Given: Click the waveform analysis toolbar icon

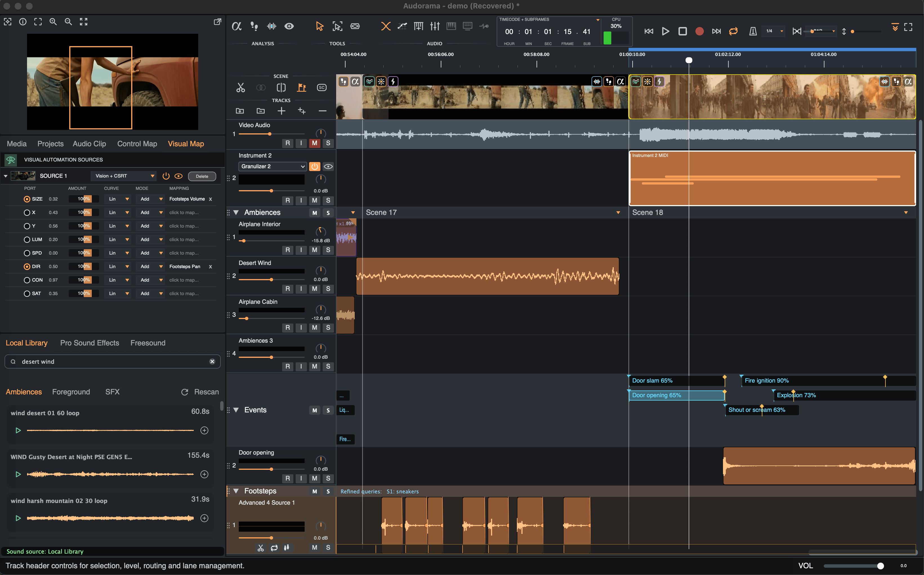Looking at the screenshot, I should [271, 26].
